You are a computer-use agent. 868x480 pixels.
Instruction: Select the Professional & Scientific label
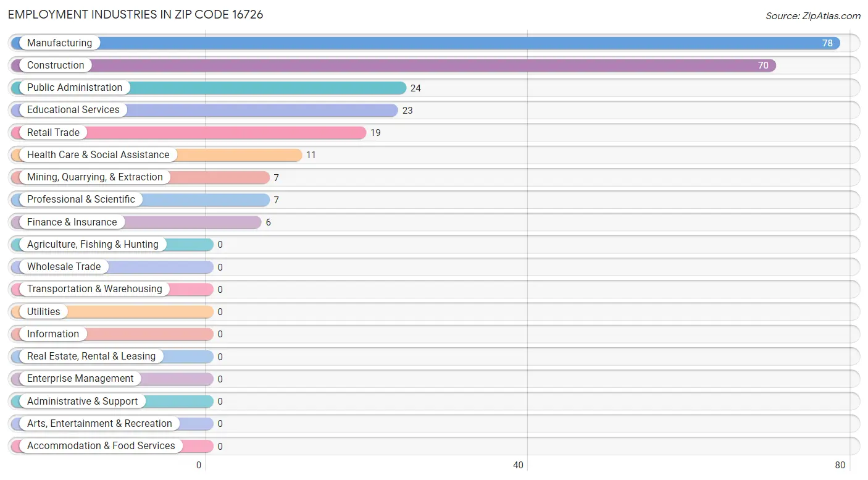click(81, 199)
